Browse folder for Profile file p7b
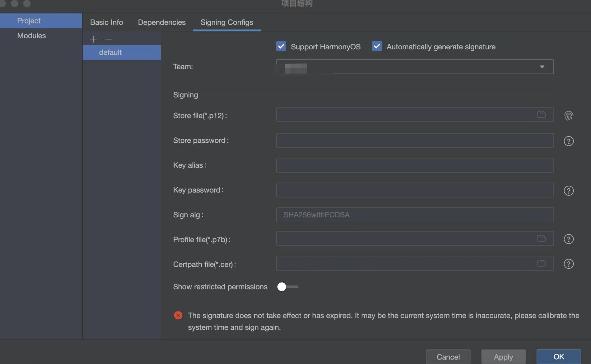 (x=541, y=239)
